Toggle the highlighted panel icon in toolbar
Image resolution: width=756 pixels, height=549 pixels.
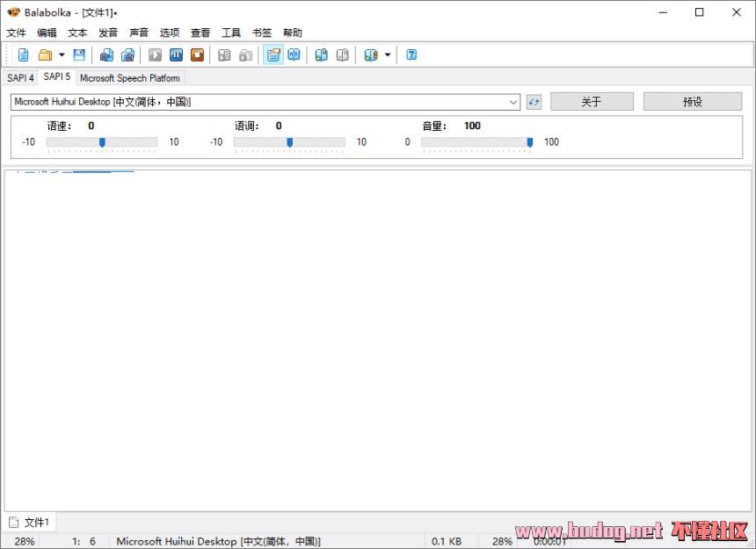coord(273,54)
